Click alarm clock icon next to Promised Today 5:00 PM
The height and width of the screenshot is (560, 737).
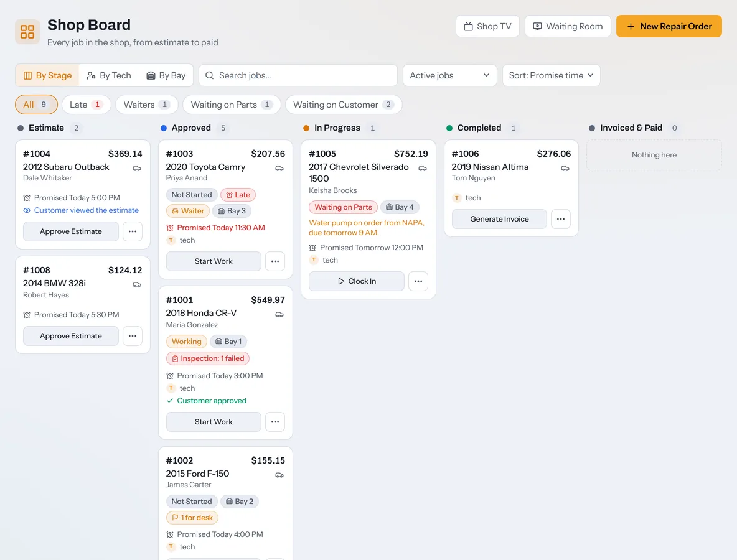click(x=27, y=198)
